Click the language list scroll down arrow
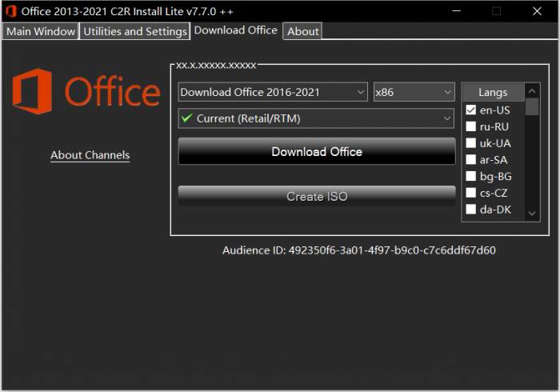This screenshot has height=392, width=560. tap(532, 214)
